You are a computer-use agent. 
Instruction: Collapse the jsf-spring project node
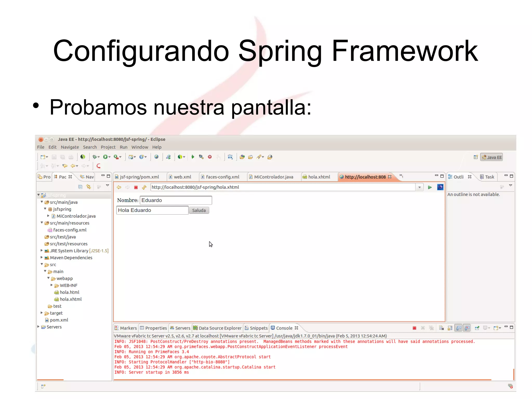38,195
